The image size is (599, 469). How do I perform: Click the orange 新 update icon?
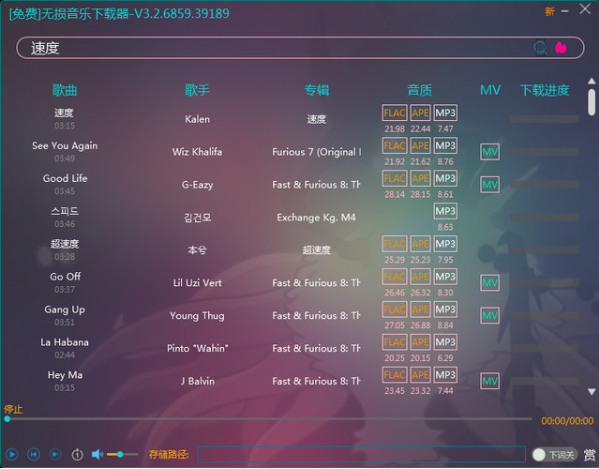549,11
